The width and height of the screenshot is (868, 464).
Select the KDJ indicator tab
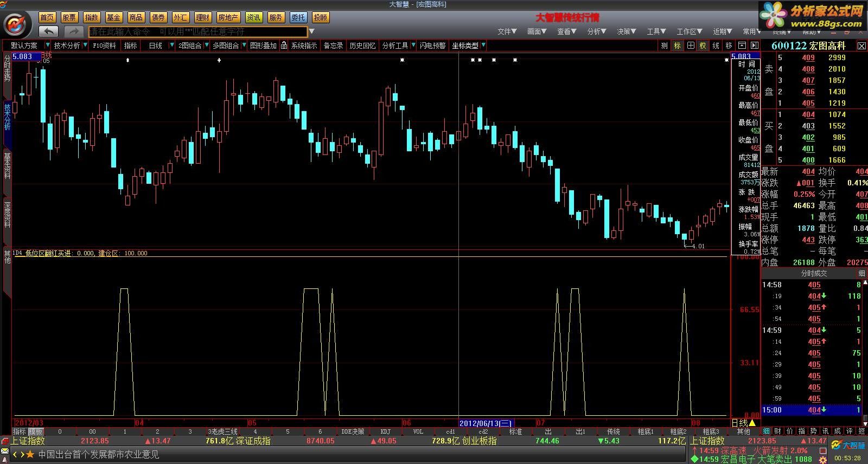click(x=386, y=431)
